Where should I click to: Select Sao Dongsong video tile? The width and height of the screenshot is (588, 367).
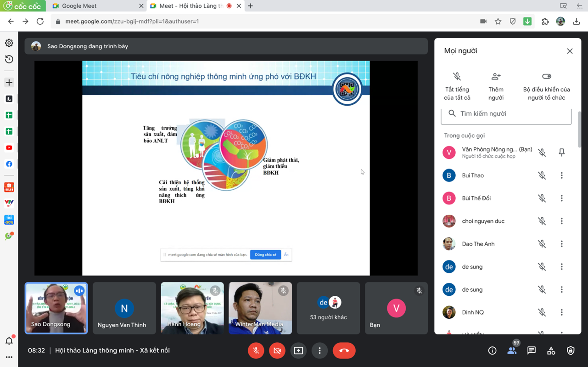[56, 308]
